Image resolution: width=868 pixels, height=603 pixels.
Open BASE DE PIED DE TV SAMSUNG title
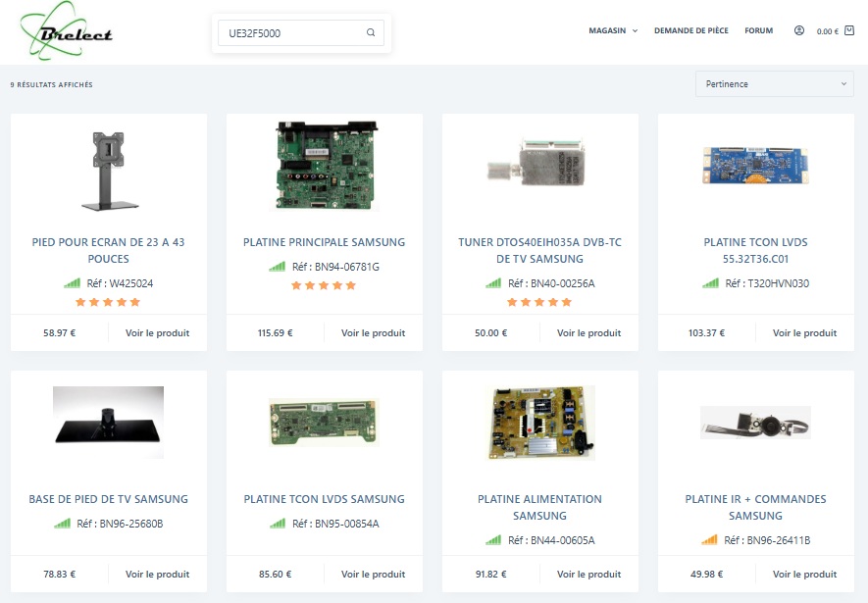109,499
